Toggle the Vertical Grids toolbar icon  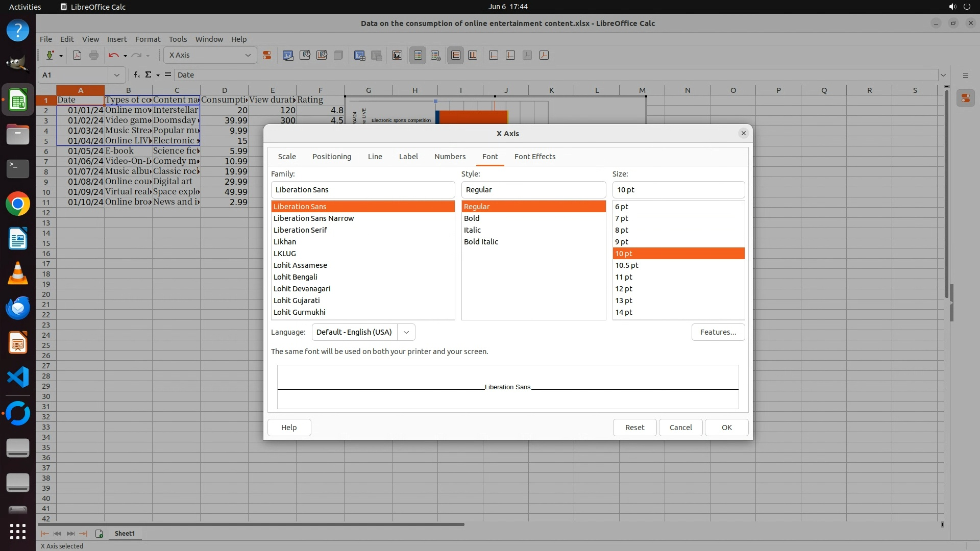[473, 55]
